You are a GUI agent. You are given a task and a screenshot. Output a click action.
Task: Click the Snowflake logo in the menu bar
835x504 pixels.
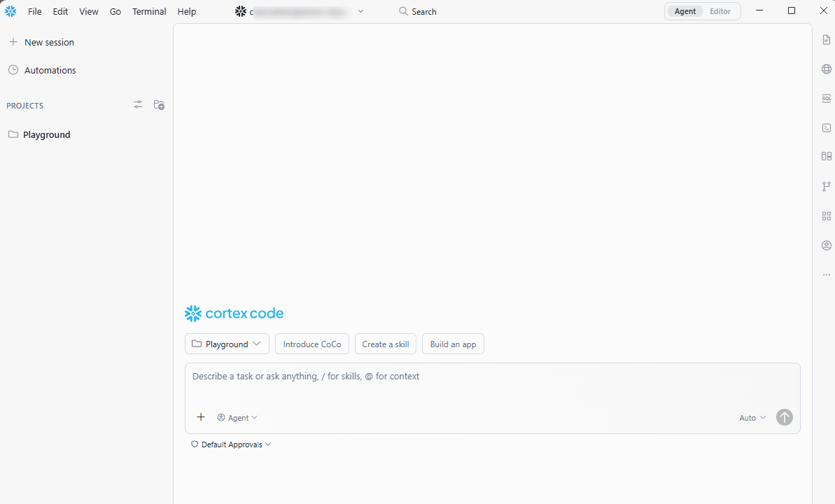[x=10, y=11]
